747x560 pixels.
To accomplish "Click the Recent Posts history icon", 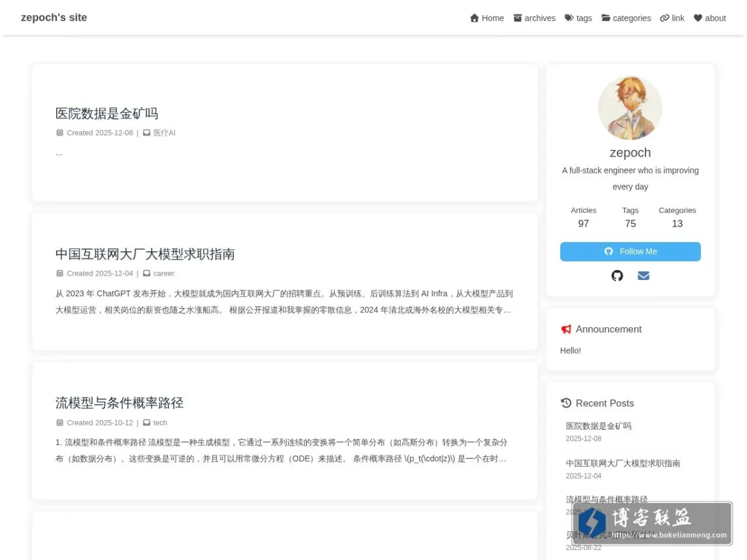I will 566,403.
